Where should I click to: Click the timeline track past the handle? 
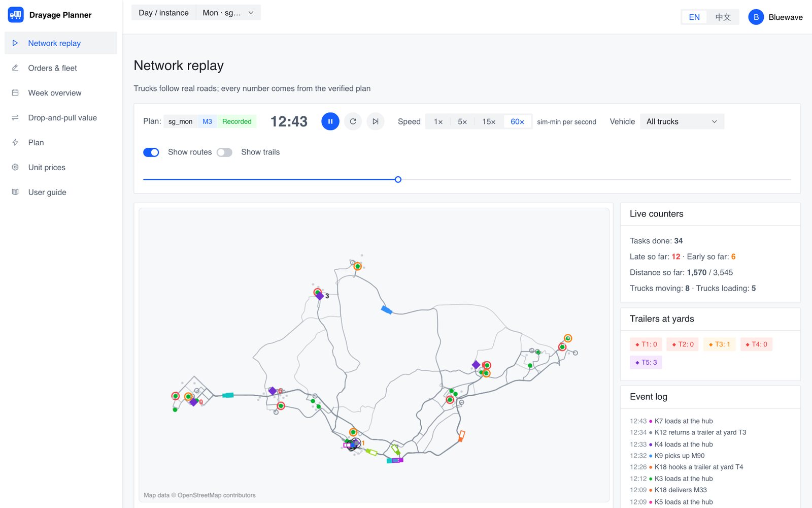pos(596,179)
